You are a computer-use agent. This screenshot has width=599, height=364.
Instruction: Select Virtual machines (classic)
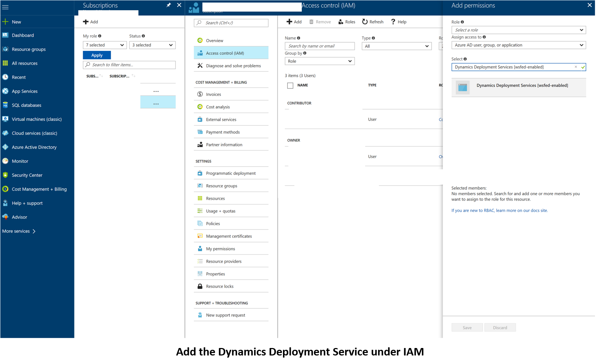[37, 119]
